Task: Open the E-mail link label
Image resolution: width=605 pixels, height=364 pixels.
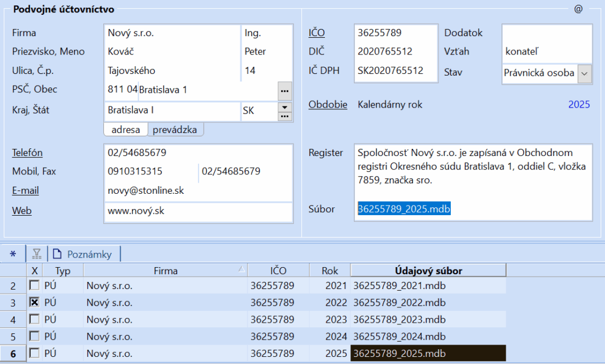Action: point(25,191)
